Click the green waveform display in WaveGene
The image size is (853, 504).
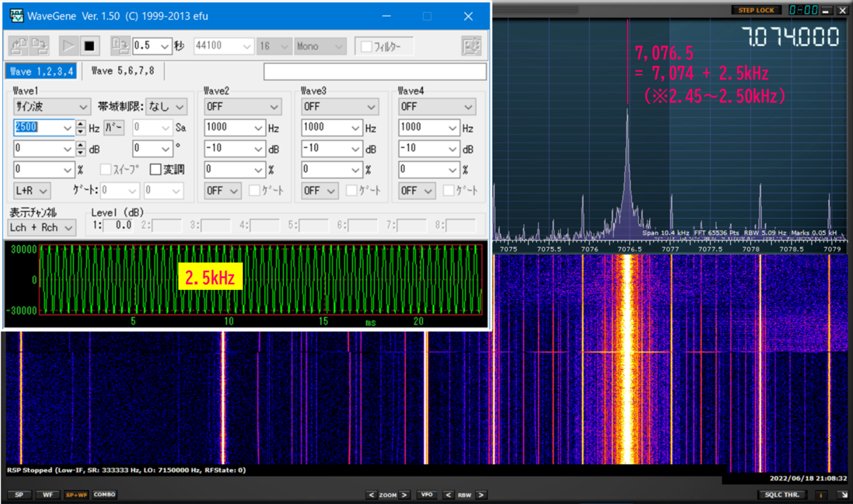point(260,280)
